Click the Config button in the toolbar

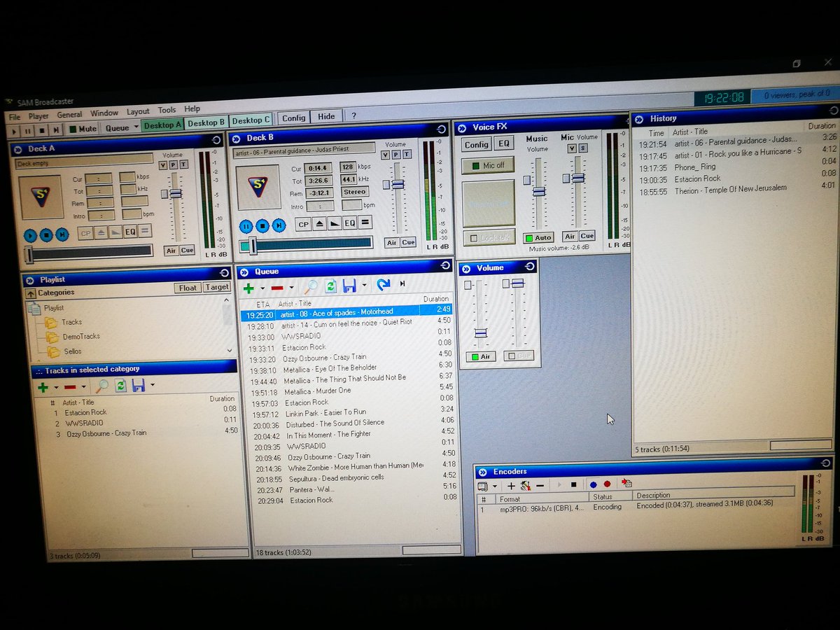tap(293, 118)
